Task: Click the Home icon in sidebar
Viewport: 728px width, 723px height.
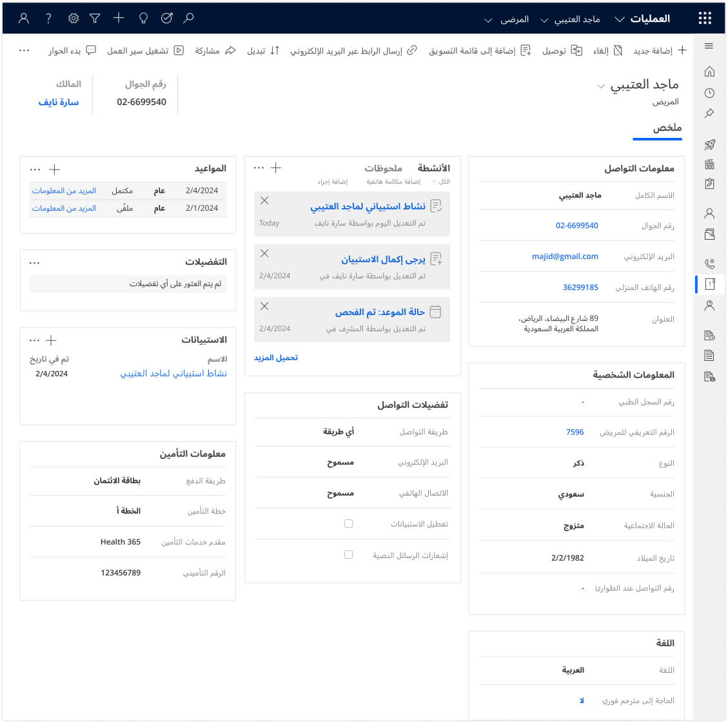Action: pyautogui.click(x=709, y=72)
